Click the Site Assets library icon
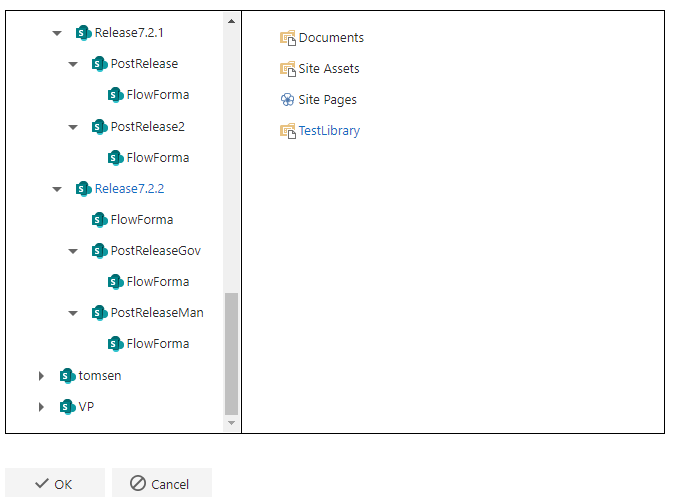Image resolution: width=675 pixels, height=501 pixels. (288, 69)
